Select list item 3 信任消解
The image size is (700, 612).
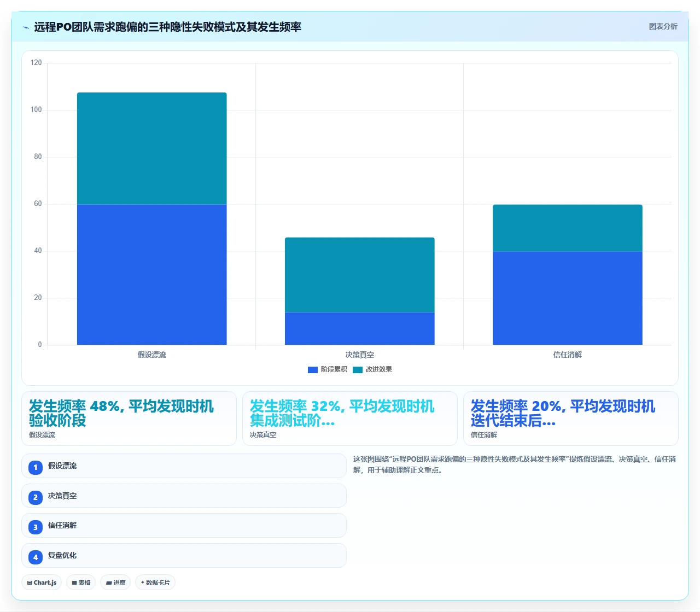[x=184, y=526]
